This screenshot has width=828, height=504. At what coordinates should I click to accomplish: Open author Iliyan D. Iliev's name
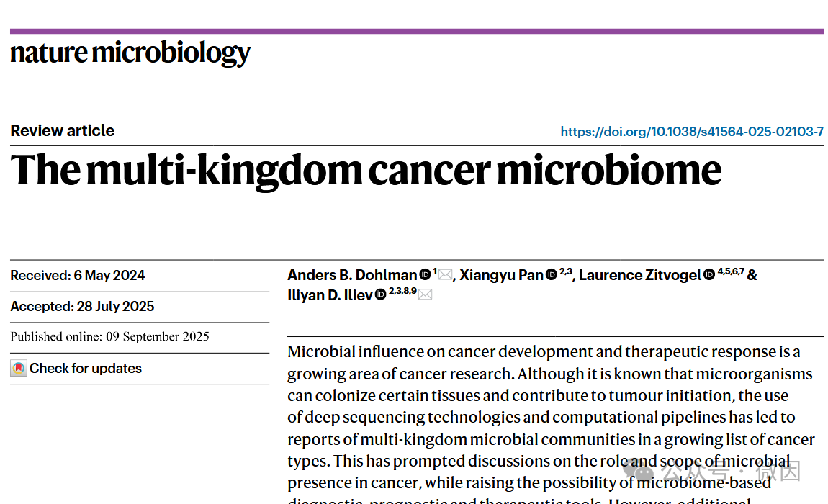point(330,294)
